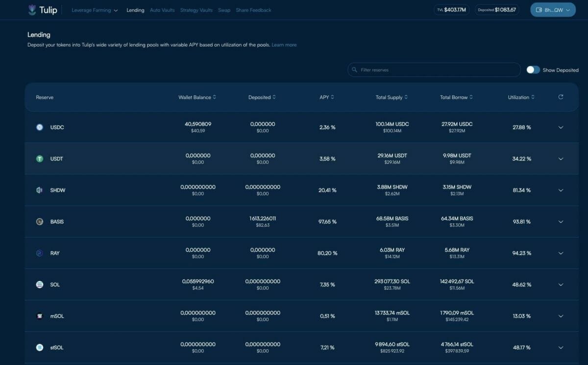Click the mSOL token icon
Image resolution: width=588 pixels, height=365 pixels.
[40, 316]
